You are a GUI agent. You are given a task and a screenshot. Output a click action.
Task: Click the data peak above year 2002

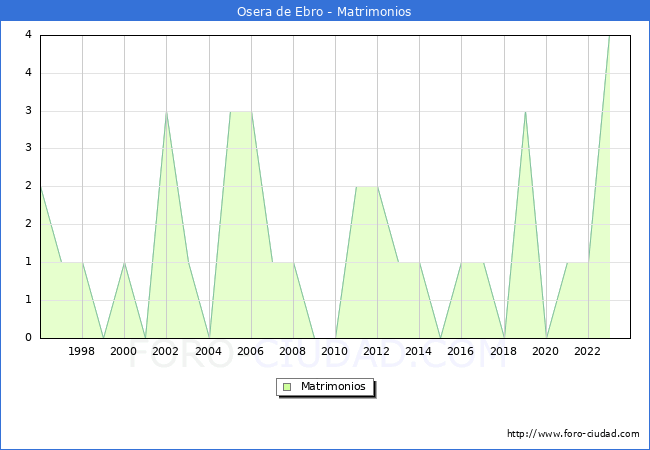(x=166, y=112)
